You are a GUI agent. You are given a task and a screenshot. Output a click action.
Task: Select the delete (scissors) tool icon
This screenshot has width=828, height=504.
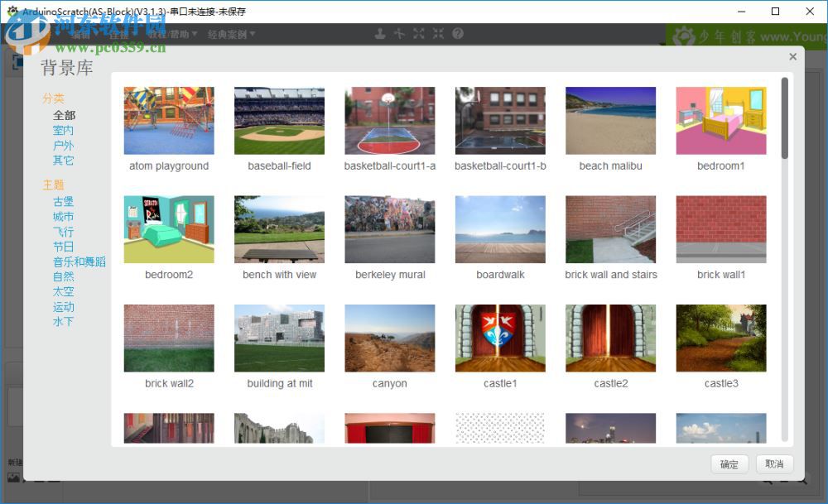399,34
